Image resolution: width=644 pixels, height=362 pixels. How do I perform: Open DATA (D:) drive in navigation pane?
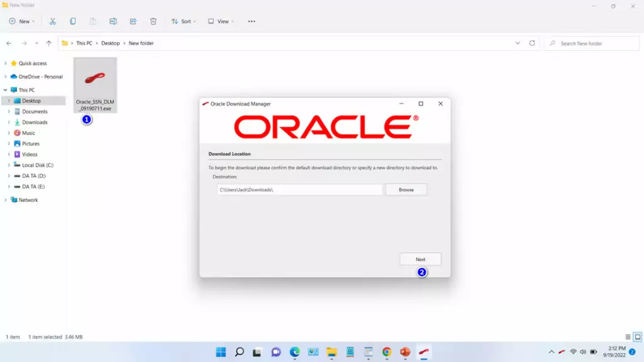pos(34,176)
